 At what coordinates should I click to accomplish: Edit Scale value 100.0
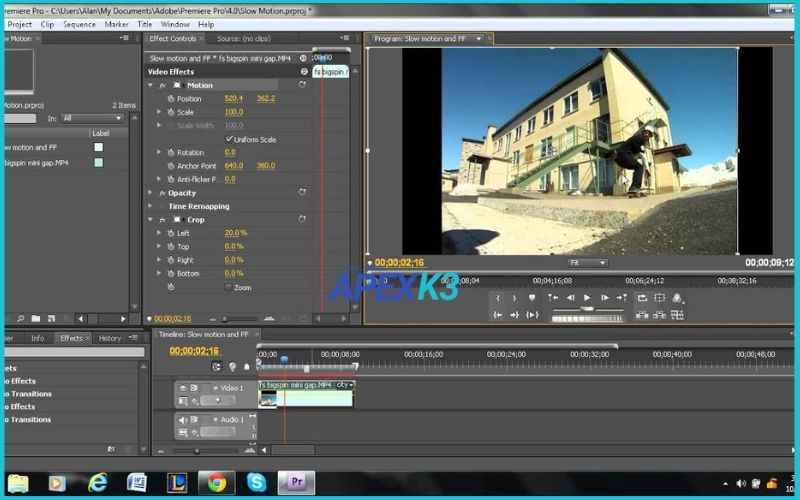[234, 112]
